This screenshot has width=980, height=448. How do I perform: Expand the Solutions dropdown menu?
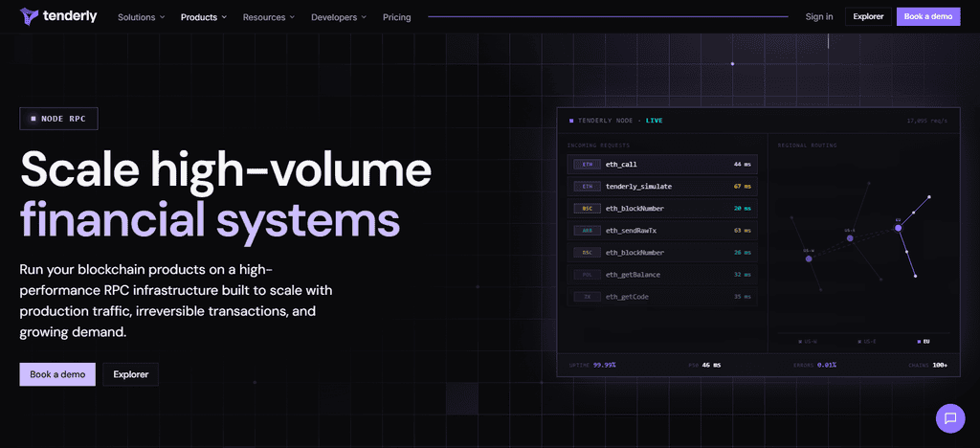coord(142,17)
